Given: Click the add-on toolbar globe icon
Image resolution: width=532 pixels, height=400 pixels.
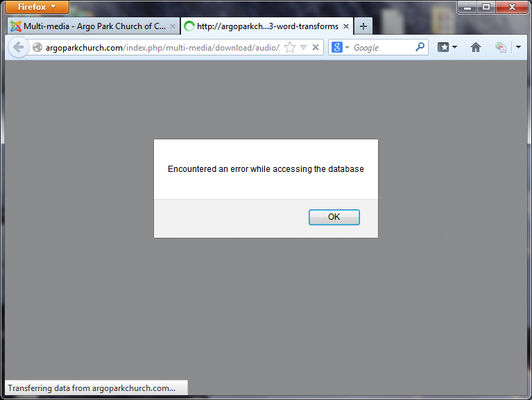Looking at the screenshot, I should coord(501,47).
